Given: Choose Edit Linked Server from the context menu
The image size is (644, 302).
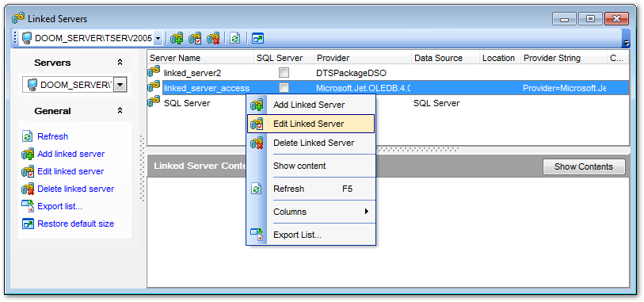Looking at the screenshot, I should point(311,124).
